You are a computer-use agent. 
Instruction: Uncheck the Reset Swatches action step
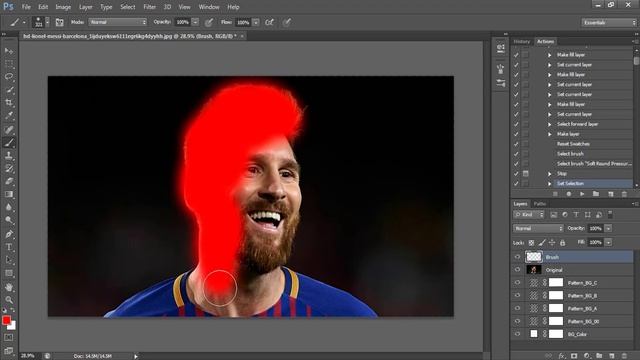click(516, 144)
